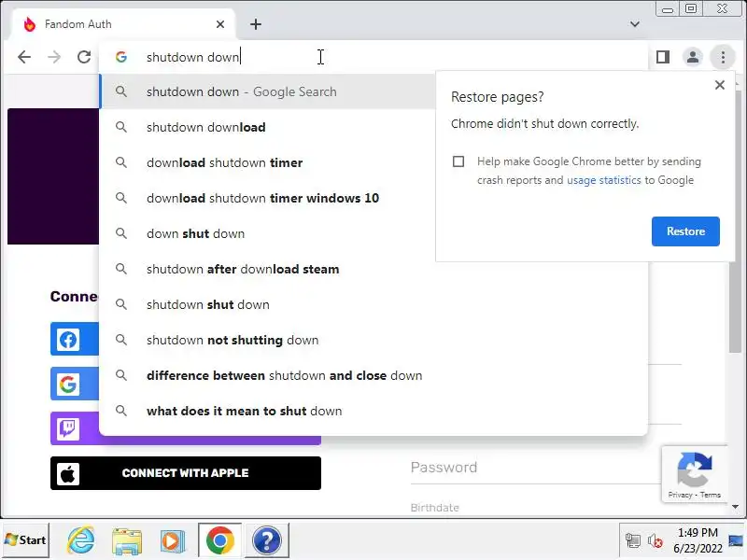The image size is (747, 560).
Task: Open the reCAPTCHA Terms link
Action: 711,495
